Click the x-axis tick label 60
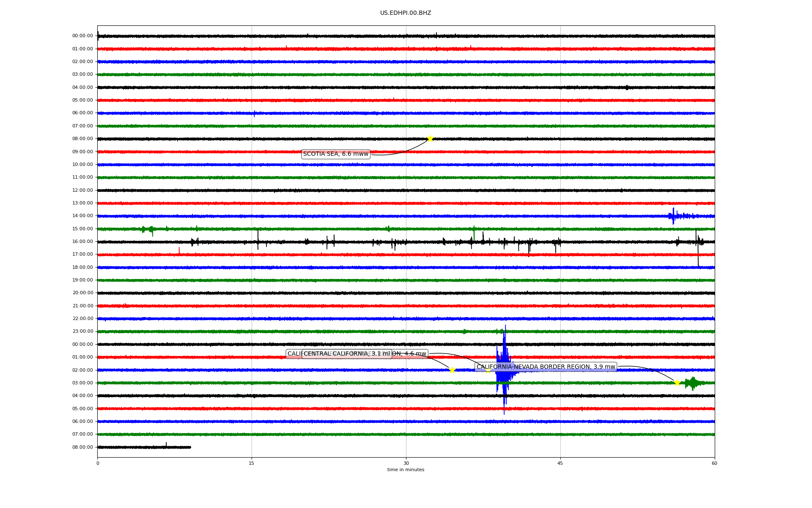Screen dimensions: 812x508 [714, 463]
